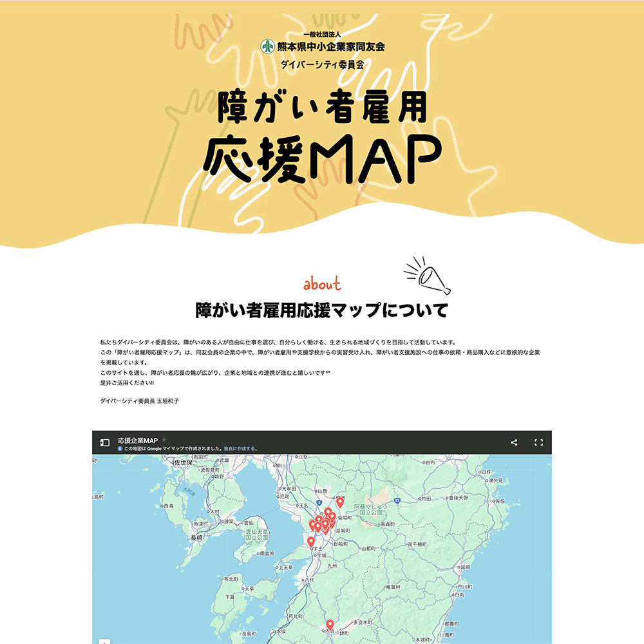Click the share icon on map header
Viewport: 644px width, 644px height.
[514, 442]
